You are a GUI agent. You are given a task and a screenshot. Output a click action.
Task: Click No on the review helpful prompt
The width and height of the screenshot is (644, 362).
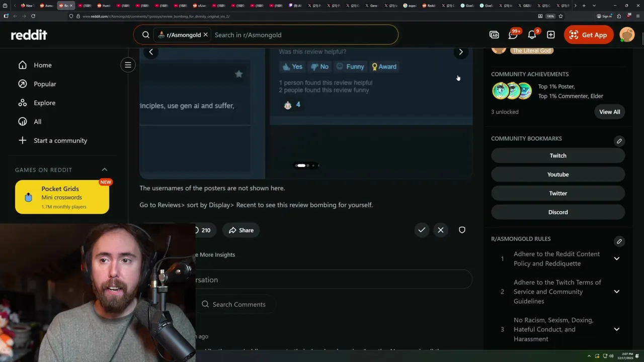(x=319, y=66)
